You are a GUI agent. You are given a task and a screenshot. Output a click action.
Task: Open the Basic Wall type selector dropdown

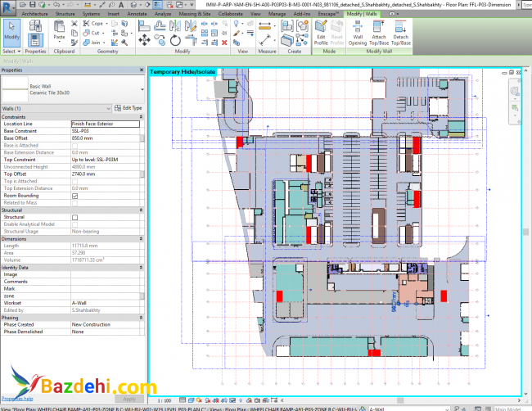142,88
